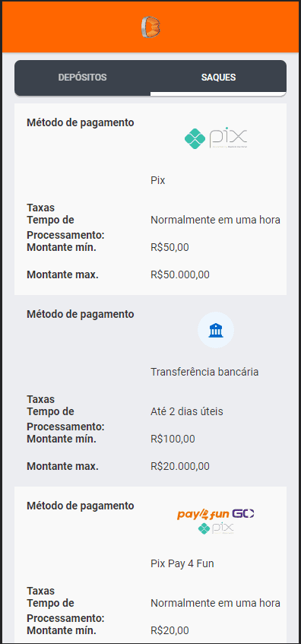This screenshot has width=301, height=644.
Task: Click Pix 'Normalmente em uma hora' text
Action: point(216,220)
